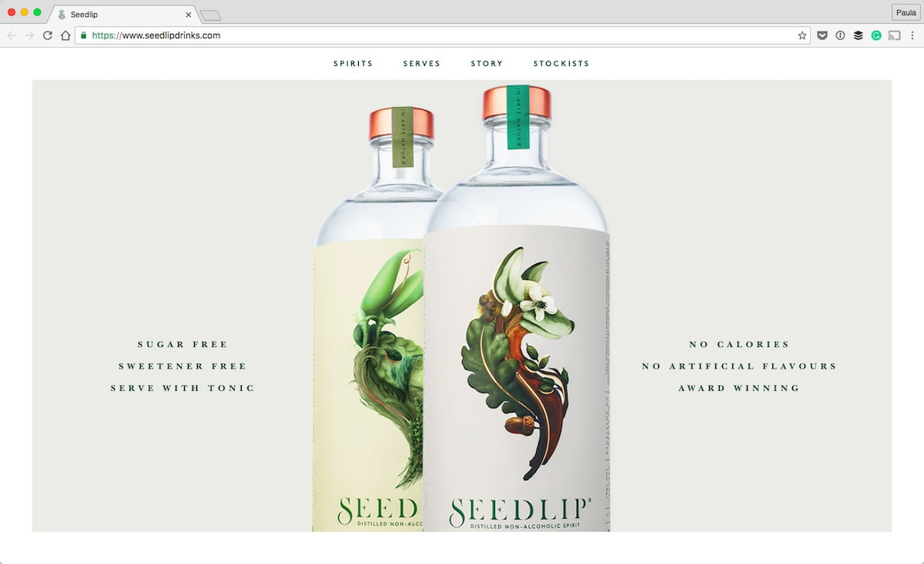Open the Serves navigation item

click(422, 64)
